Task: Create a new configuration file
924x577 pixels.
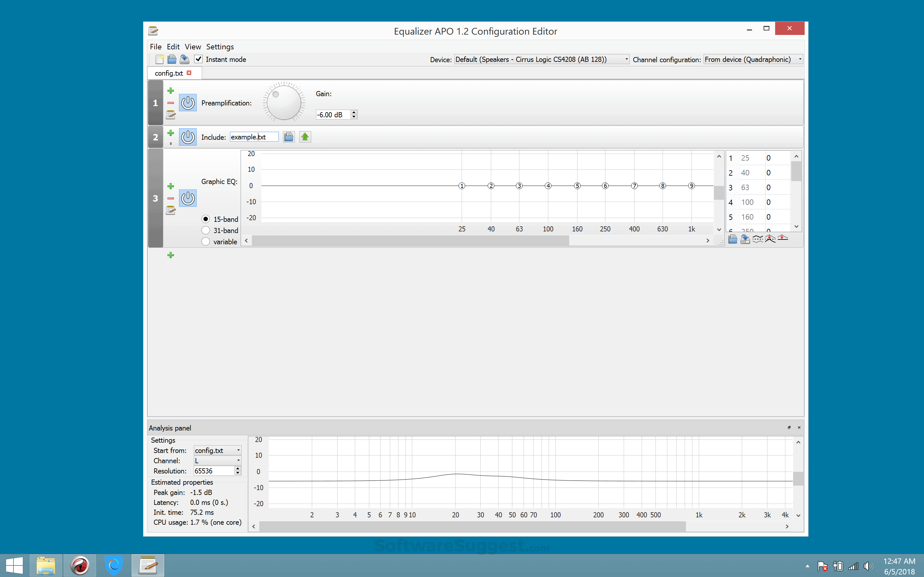Action: tap(159, 59)
